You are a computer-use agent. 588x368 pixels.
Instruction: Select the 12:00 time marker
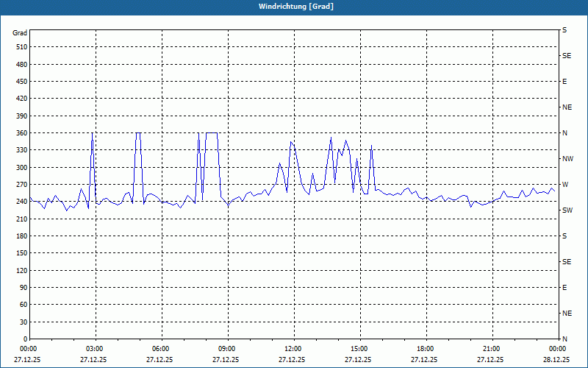point(293,349)
